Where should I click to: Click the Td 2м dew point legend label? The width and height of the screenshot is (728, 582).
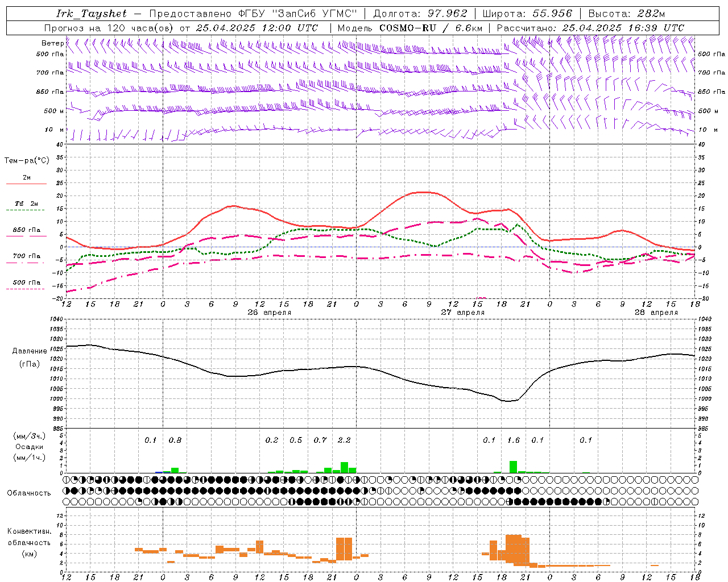click(x=27, y=203)
